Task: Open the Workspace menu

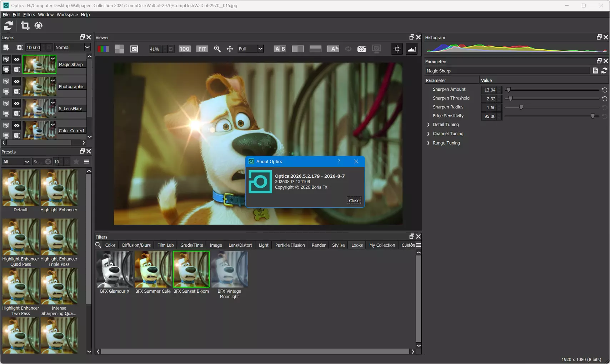Action: (x=67, y=15)
